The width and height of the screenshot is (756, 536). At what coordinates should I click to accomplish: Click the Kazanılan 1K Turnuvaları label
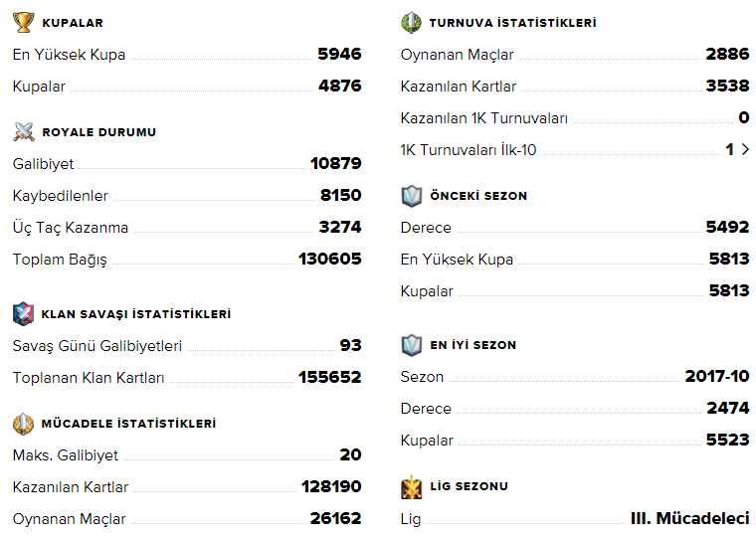[x=483, y=118]
